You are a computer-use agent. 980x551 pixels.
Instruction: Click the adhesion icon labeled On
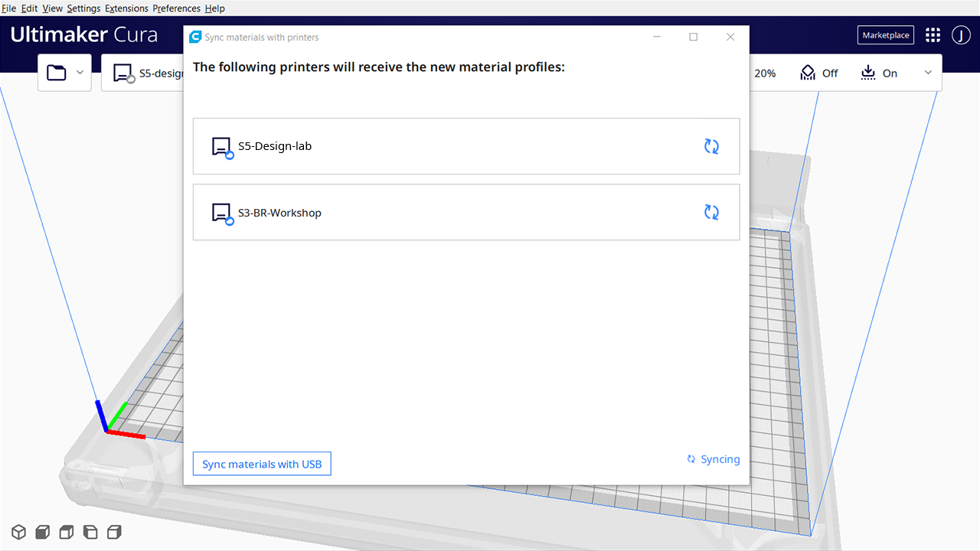(x=867, y=73)
